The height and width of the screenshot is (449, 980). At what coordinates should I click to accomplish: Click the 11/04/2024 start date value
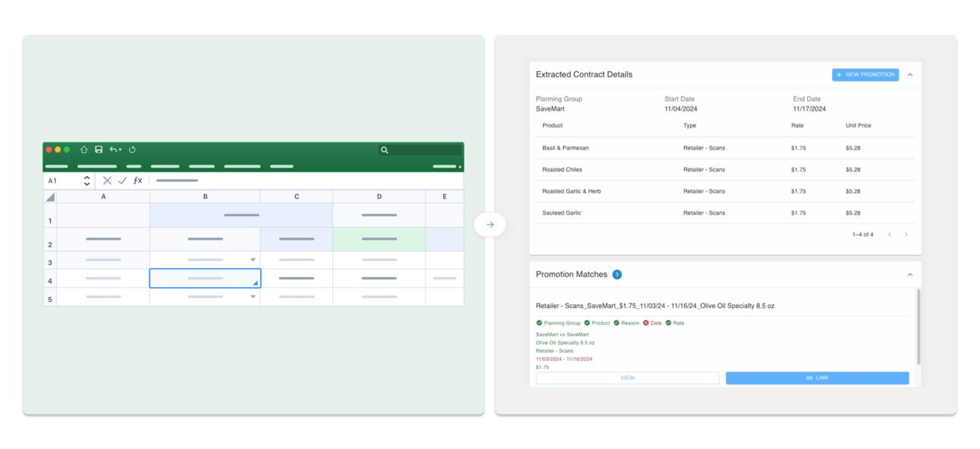pos(680,109)
